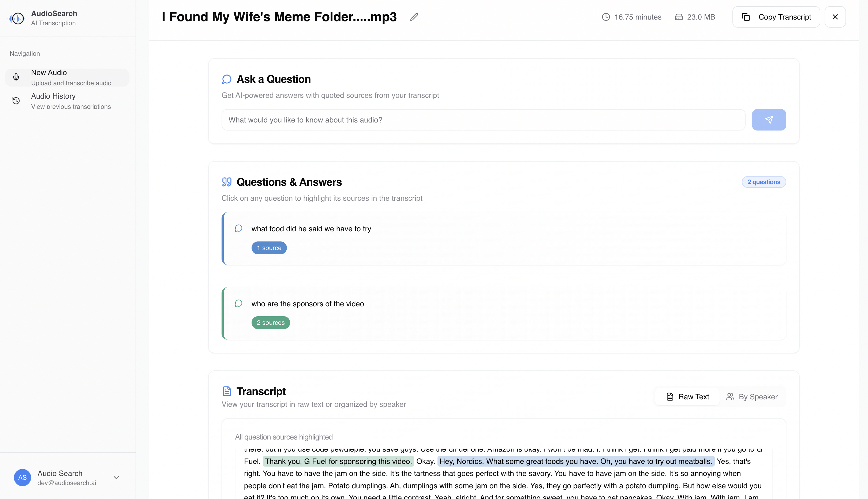
Task: Click the dev@audiosearch.ai email text
Action: pos(66,483)
